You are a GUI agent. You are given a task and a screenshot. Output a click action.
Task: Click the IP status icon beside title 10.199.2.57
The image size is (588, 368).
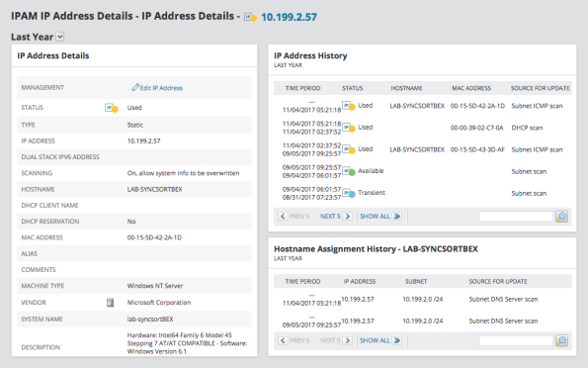(x=250, y=17)
